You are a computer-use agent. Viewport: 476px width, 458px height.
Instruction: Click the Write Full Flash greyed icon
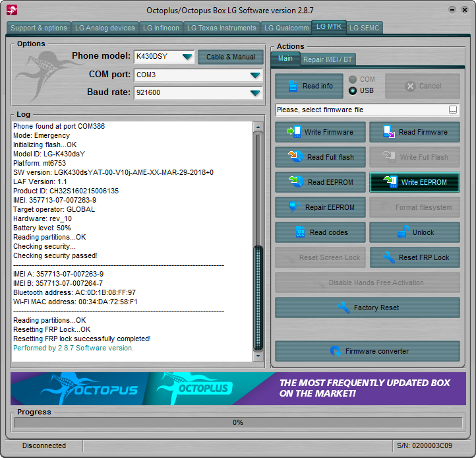click(388, 156)
